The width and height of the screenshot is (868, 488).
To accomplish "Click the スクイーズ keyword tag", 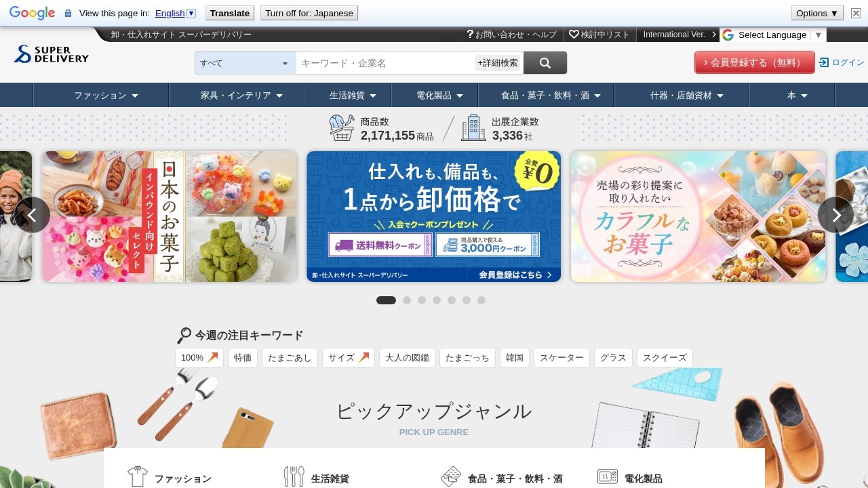I will [665, 358].
